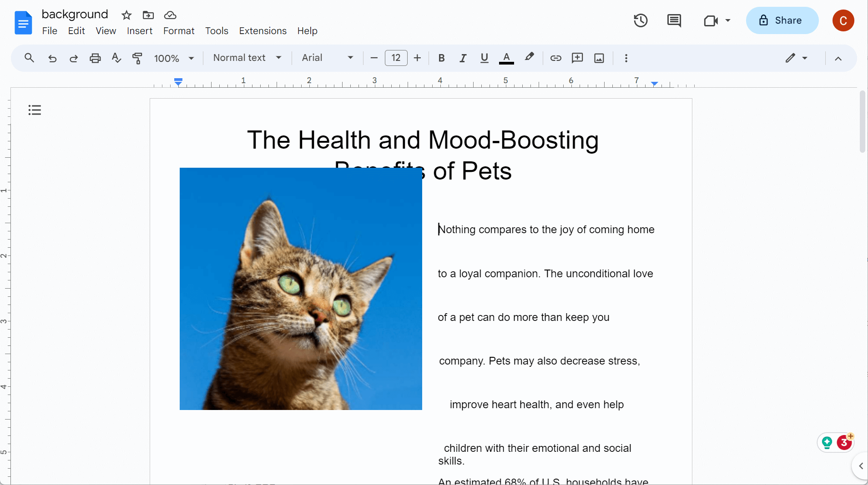
Task: Toggle bold formatting
Action: (x=441, y=58)
